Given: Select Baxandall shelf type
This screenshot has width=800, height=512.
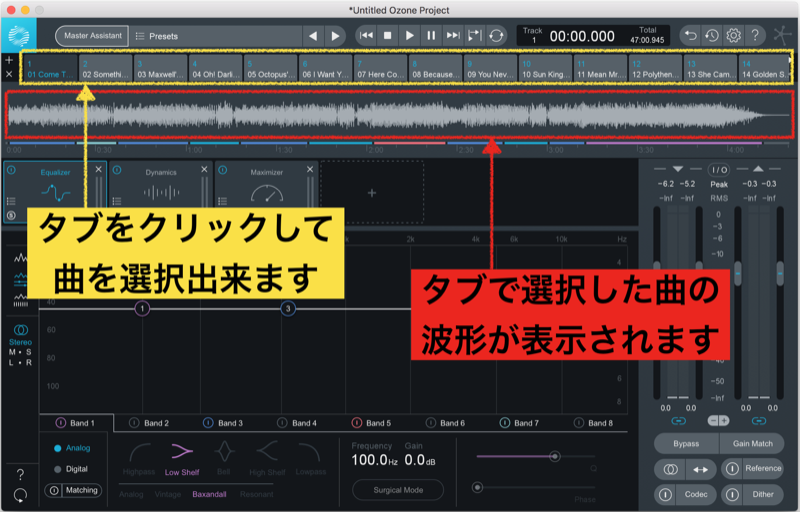Looking at the screenshot, I should tap(209, 494).
